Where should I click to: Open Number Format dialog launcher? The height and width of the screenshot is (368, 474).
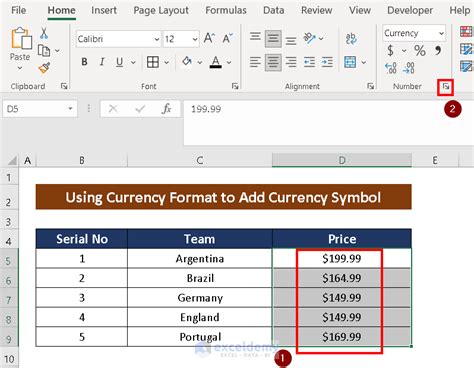(x=446, y=87)
